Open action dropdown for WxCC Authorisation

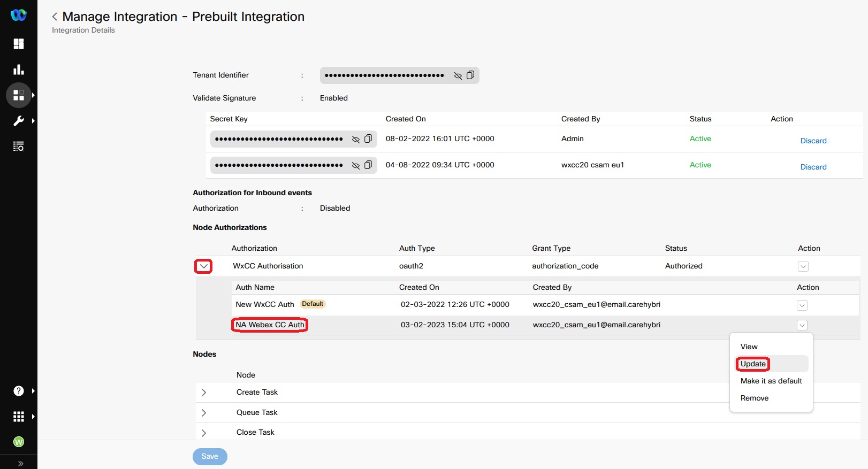pos(803,266)
